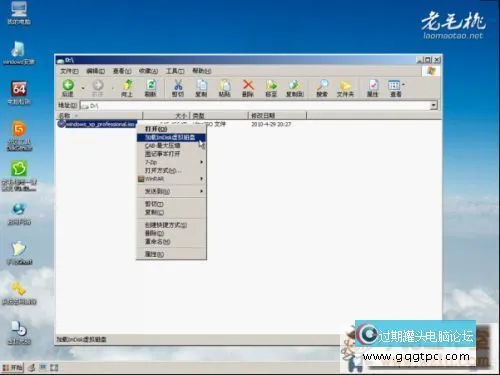Click the ISO file's icon in list

61,124
